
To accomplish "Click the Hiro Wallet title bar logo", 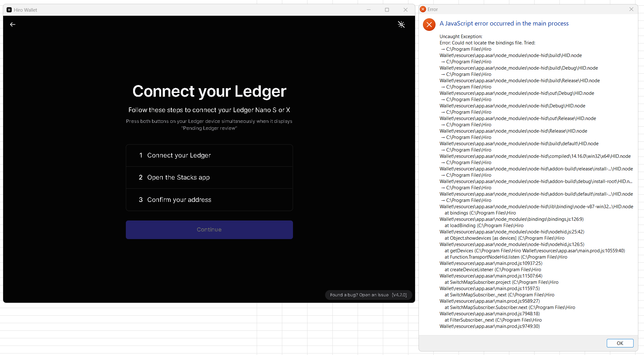I will [9, 10].
